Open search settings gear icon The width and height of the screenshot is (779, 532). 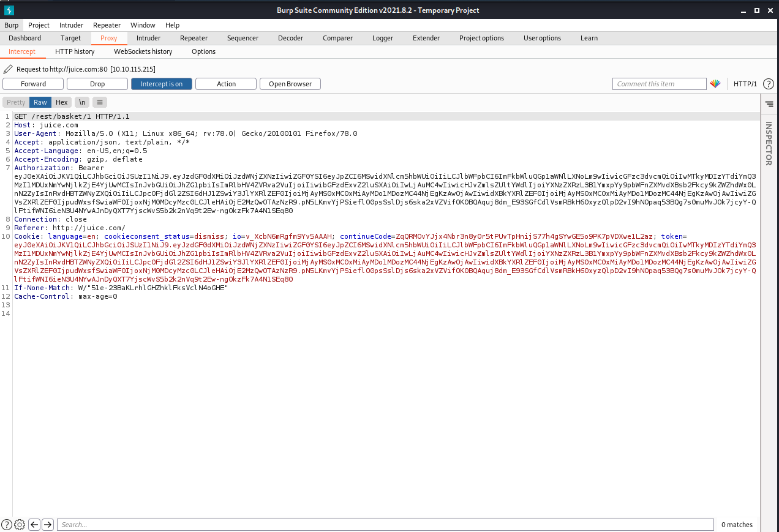(20, 525)
